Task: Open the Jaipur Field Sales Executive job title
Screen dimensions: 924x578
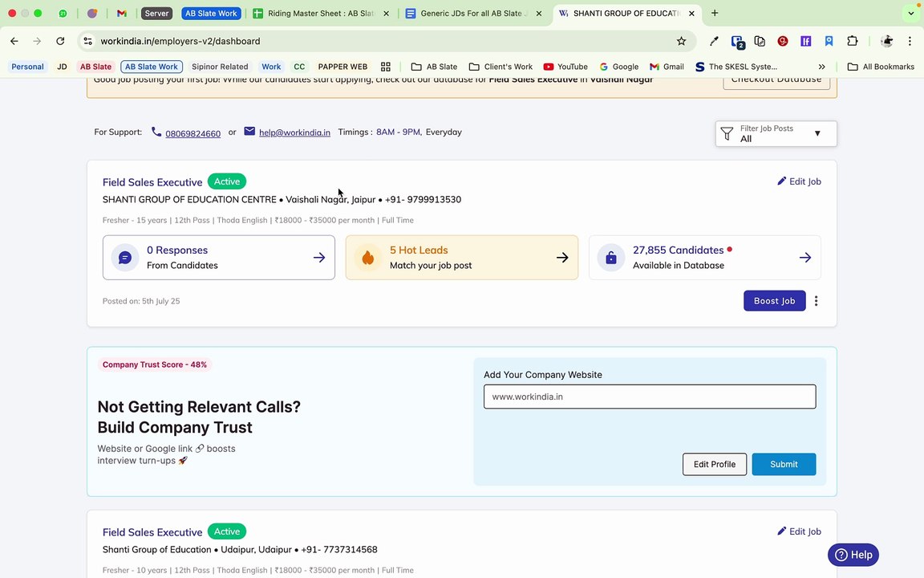Action: pos(152,182)
